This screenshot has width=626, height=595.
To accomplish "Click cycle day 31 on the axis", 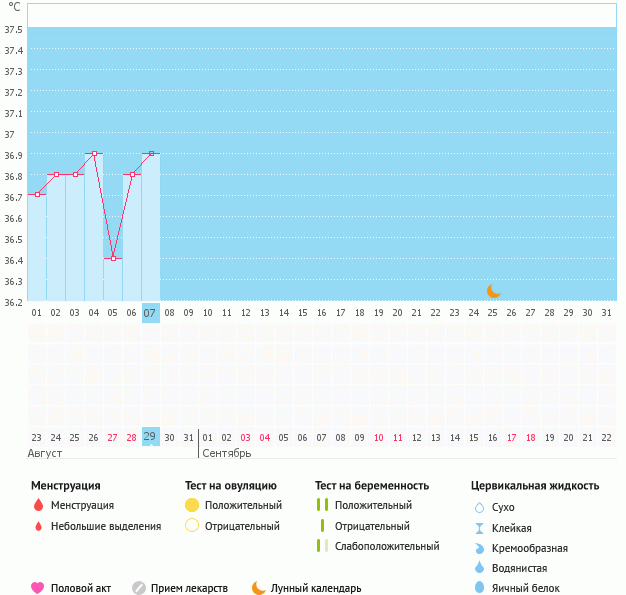I will click(606, 313).
